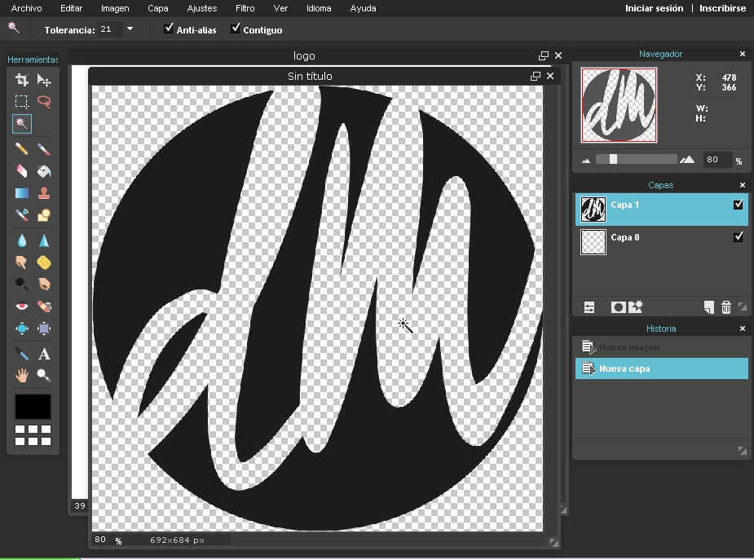The height and width of the screenshot is (560, 754).
Task: Open the Capa menu
Action: [157, 8]
